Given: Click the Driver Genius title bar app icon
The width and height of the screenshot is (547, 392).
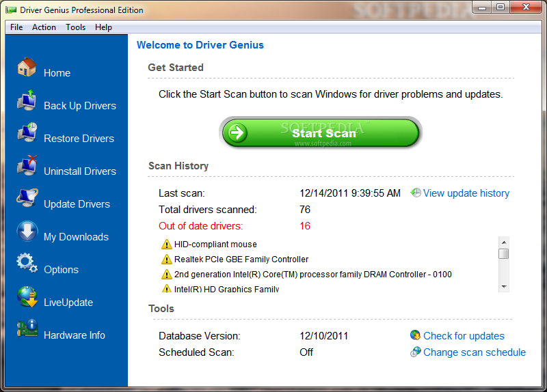Looking at the screenshot, I should (x=11, y=10).
